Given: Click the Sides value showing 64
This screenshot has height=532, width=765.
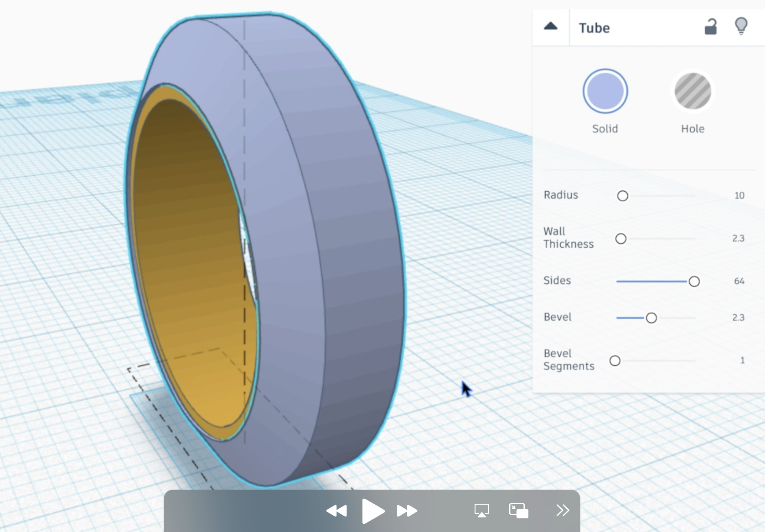Looking at the screenshot, I should [739, 281].
